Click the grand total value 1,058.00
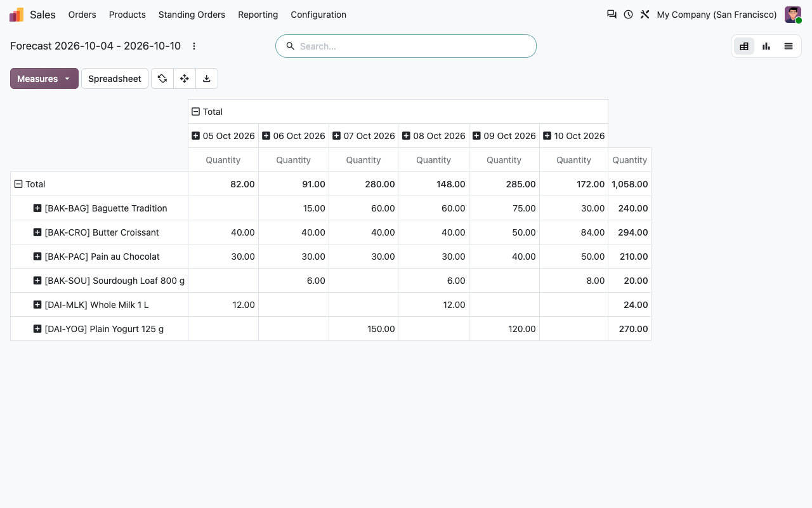The height and width of the screenshot is (508, 812). point(630,184)
